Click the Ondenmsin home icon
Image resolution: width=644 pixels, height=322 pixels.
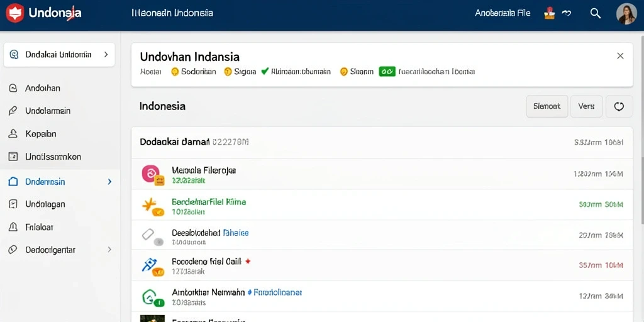coord(13,182)
